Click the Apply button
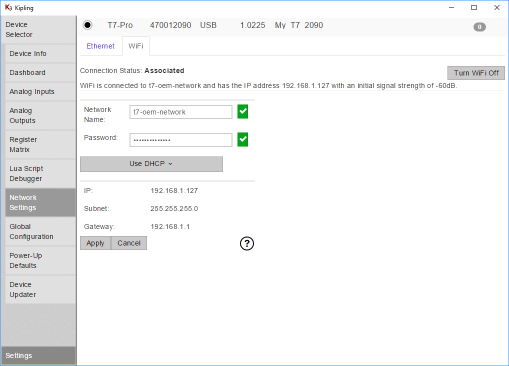 [95, 243]
